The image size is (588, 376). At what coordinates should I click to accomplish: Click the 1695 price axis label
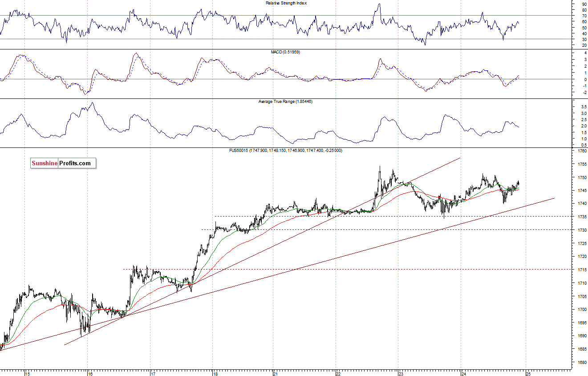pos(582,323)
